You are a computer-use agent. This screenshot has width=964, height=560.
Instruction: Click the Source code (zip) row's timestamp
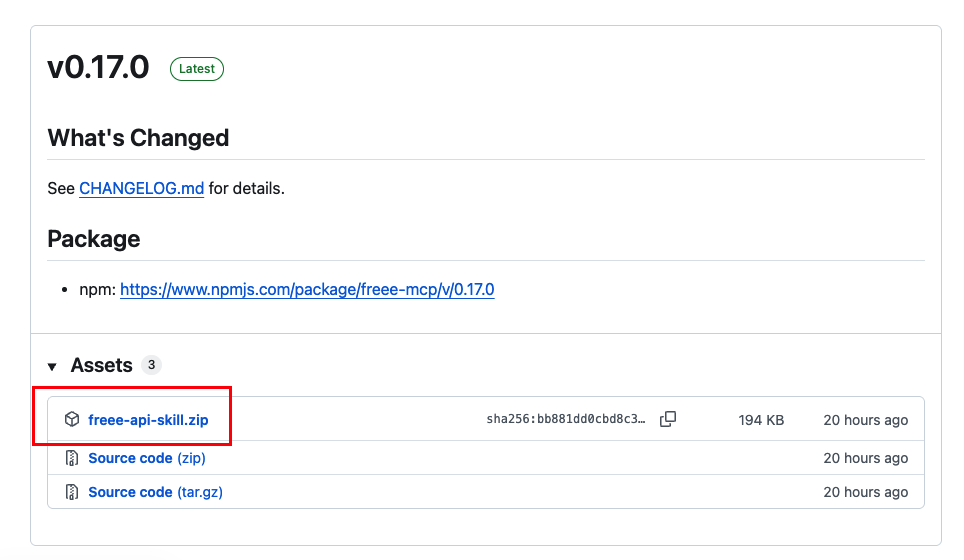click(865, 458)
